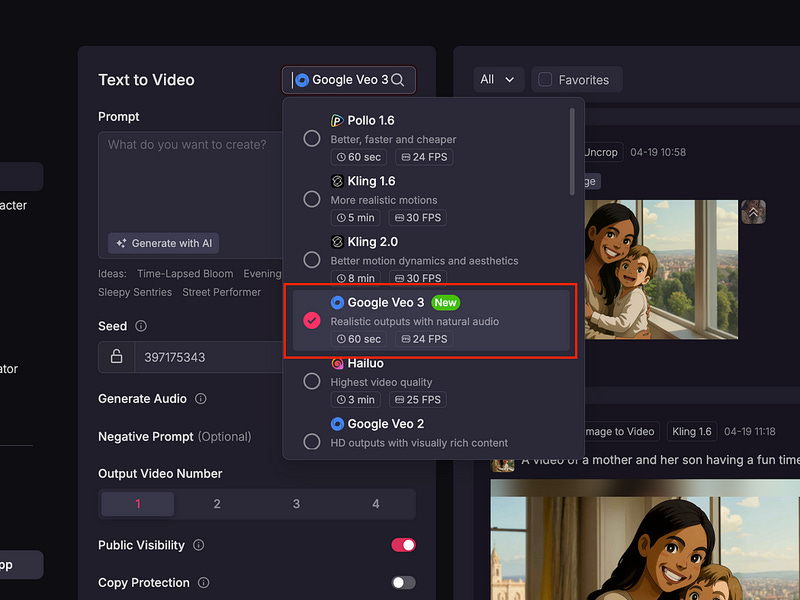
Task: Select the Google Veo 2 radio button
Action: coord(312,441)
